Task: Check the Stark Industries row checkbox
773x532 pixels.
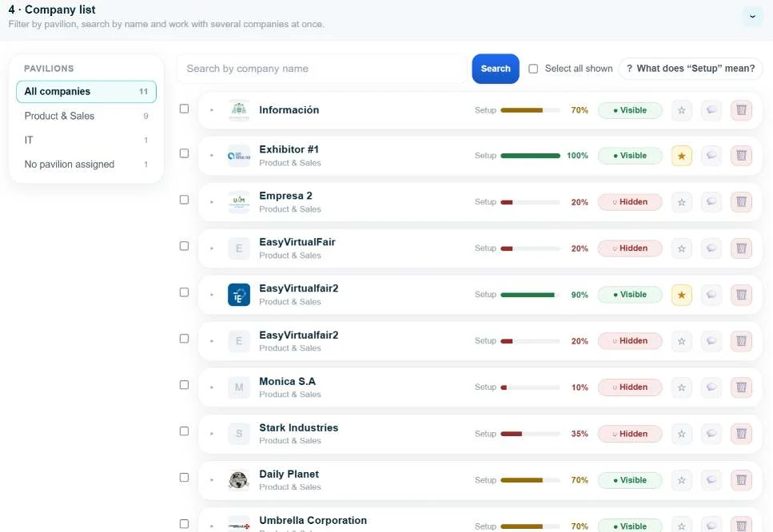Action: tap(184, 431)
